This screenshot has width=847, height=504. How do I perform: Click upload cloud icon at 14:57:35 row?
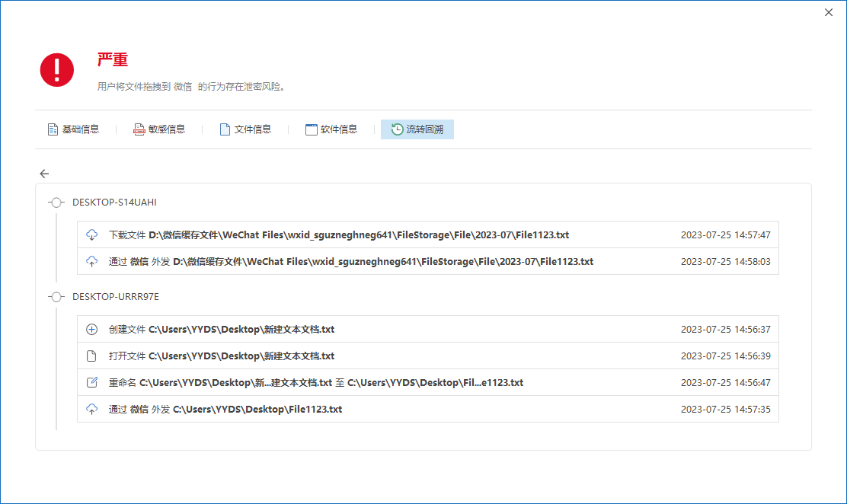click(92, 409)
